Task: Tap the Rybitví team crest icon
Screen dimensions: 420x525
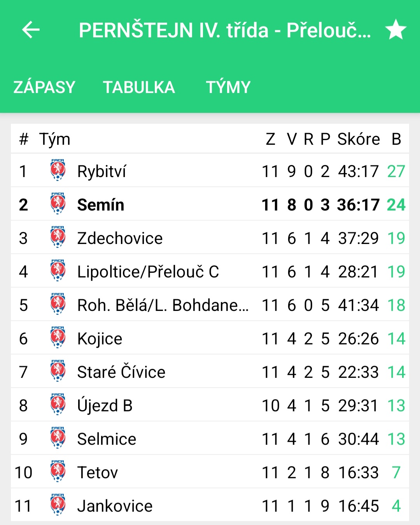Action: click(58, 170)
